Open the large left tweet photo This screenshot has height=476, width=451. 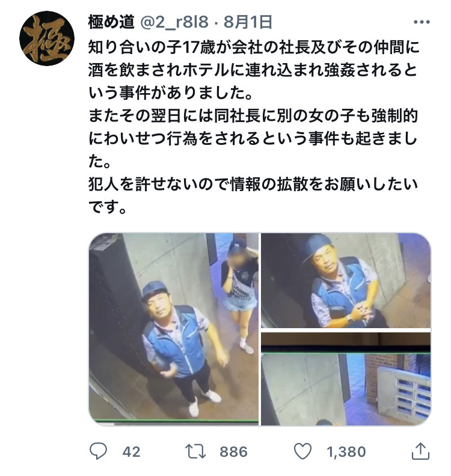(173, 329)
